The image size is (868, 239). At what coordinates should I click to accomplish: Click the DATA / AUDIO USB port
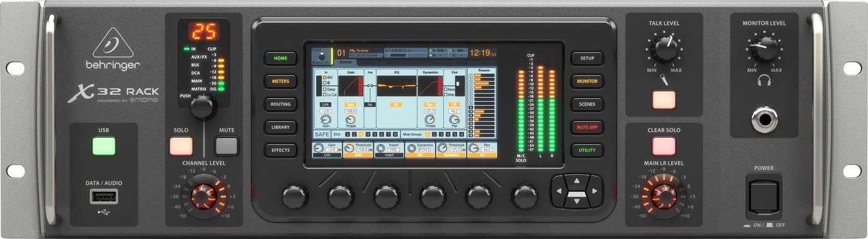[x=104, y=197]
